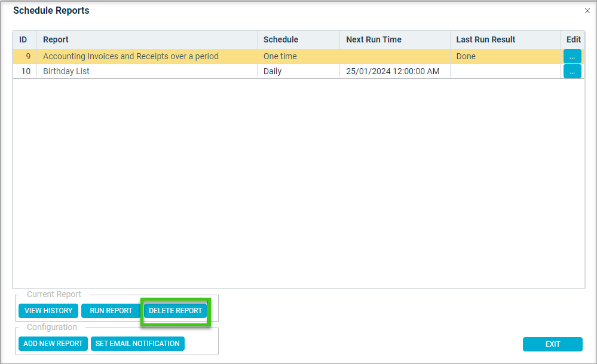This screenshot has height=364, width=597.
Task: Sort by the Schedule column header
Action: [x=299, y=39]
